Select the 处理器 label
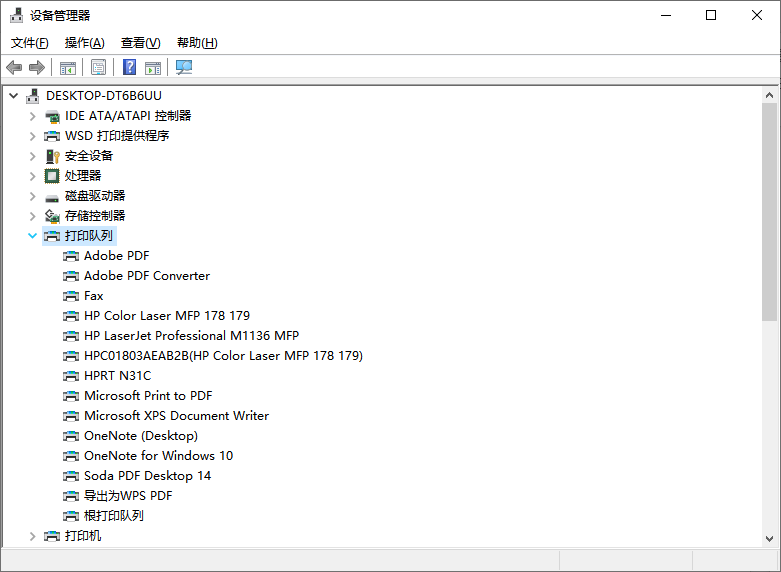Screen dimensions: 781x572 pos(83,176)
